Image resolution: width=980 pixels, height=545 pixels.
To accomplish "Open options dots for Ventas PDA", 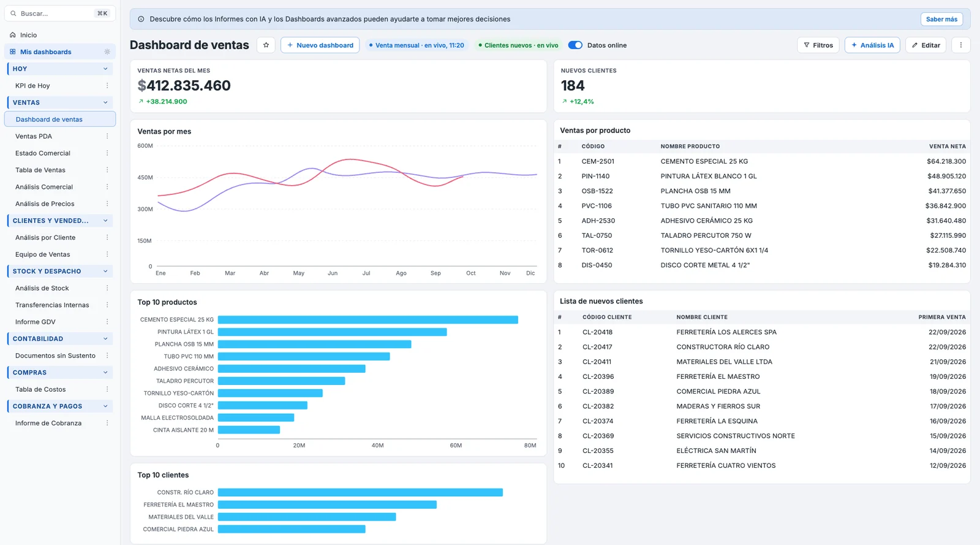I will tap(107, 136).
